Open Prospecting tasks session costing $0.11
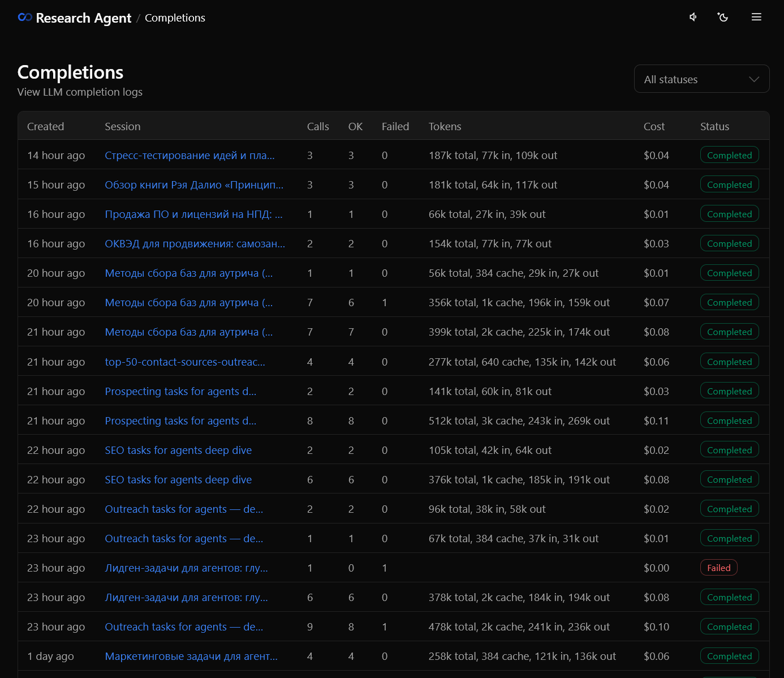784x678 pixels. pos(180,421)
